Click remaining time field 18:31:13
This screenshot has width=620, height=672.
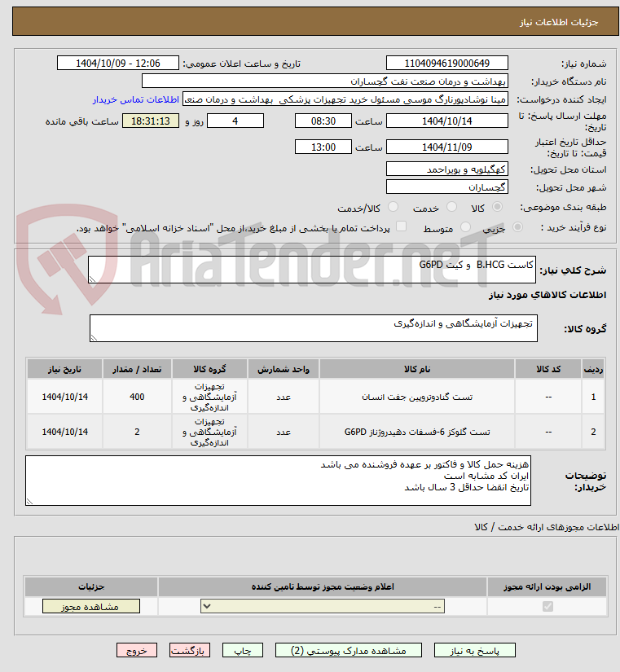151,121
